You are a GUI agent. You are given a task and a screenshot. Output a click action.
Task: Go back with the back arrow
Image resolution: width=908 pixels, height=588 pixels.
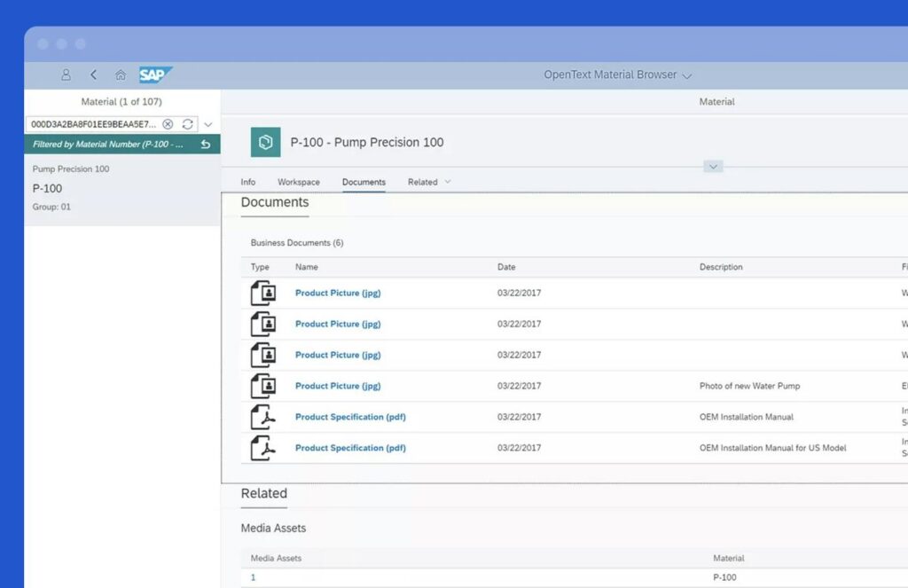93,74
